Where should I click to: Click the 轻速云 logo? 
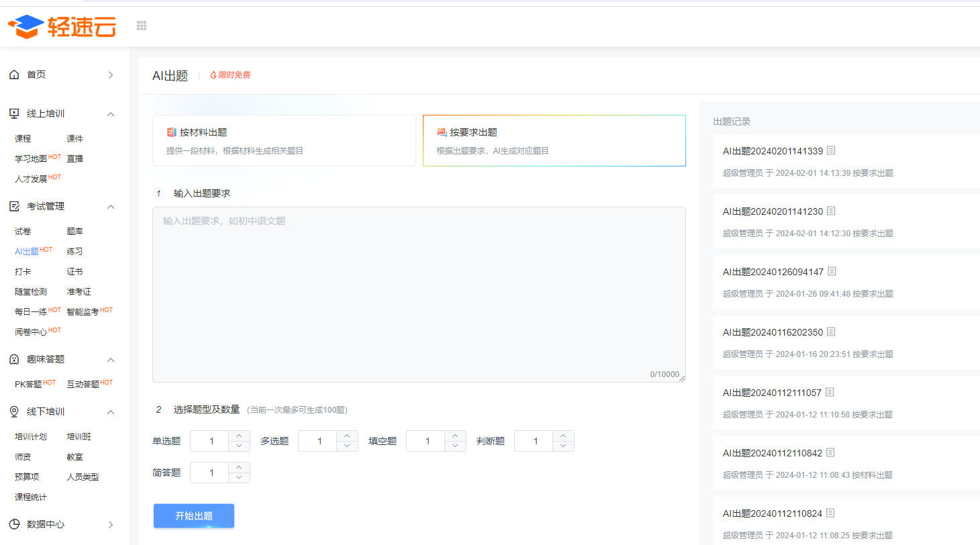coord(62,26)
